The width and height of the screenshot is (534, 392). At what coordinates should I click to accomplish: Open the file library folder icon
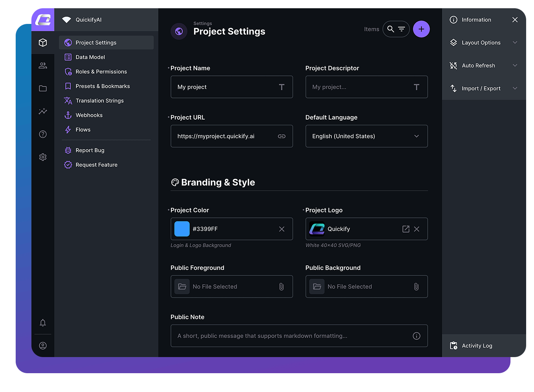(x=43, y=89)
